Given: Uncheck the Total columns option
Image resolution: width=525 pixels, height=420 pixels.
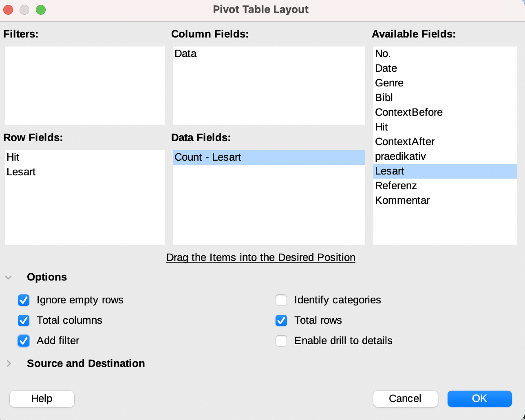Looking at the screenshot, I should [24, 321].
